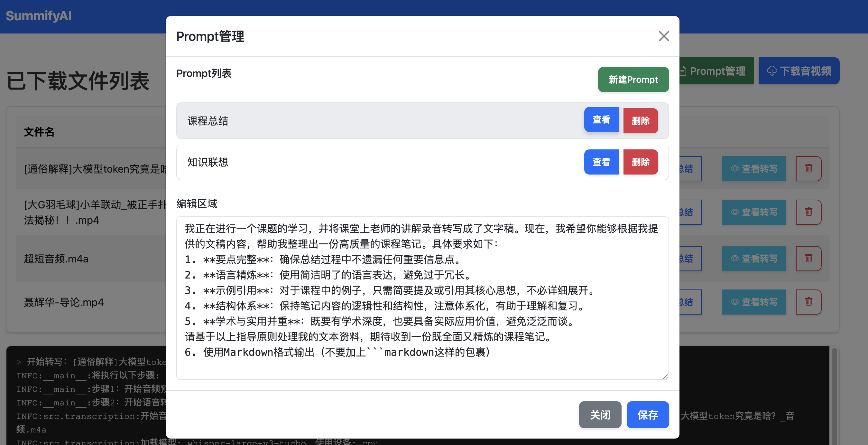View the 课程总结 prompt

coord(601,120)
